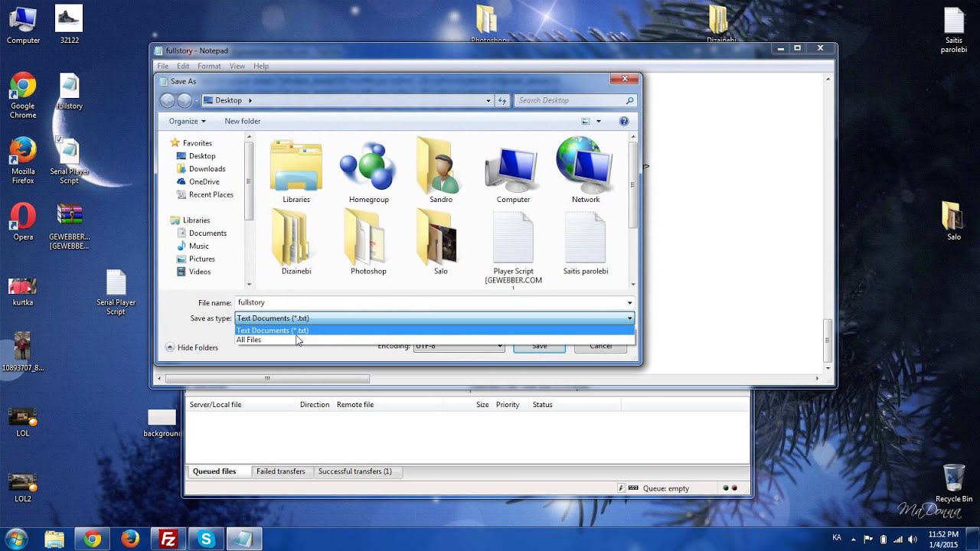Click Google Chrome desktop shortcut
The height and width of the screenshot is (551, 980).
pyautogui.click(x=23, y=96)
